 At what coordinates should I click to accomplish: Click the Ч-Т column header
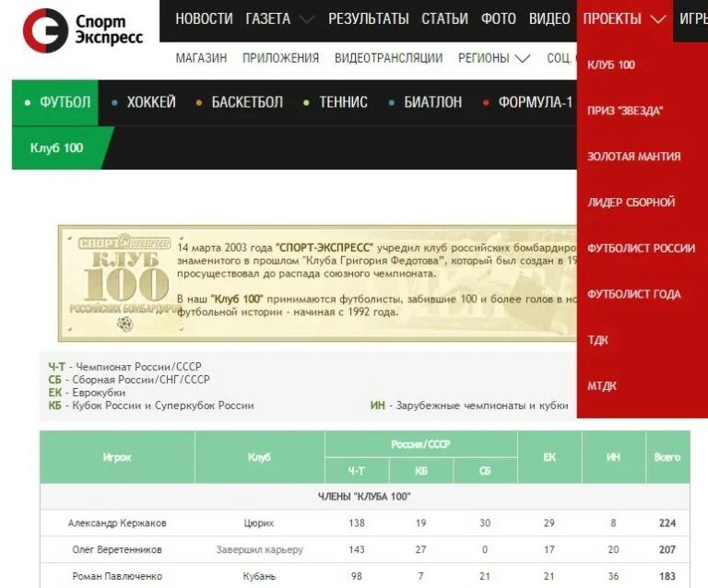coord(357,471)
